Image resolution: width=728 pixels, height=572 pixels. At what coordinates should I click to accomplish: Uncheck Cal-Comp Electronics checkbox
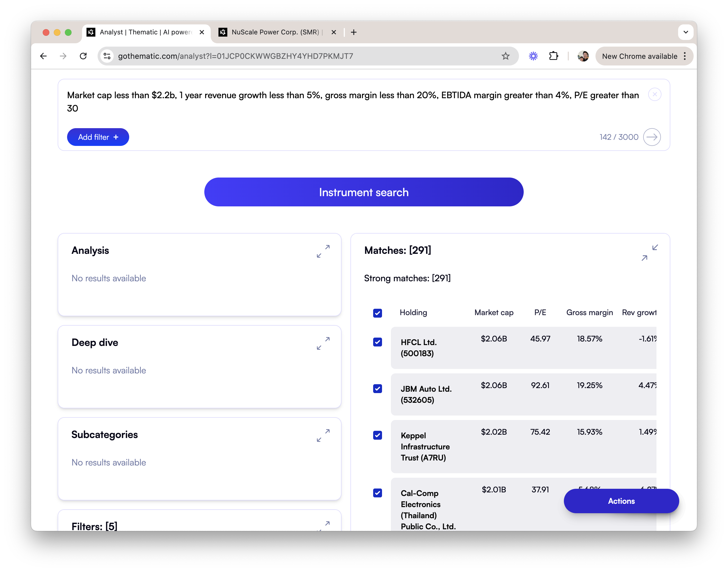[378, 493]
